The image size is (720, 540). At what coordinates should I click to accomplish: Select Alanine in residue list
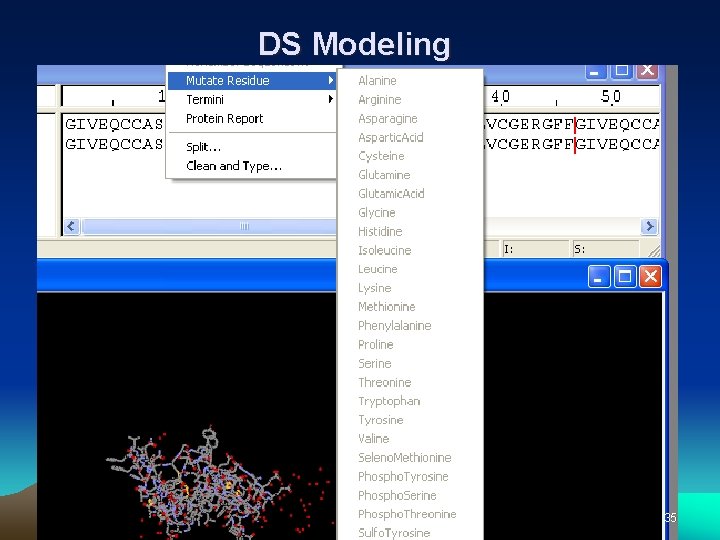pyautogui.click(x=377, y=81)
